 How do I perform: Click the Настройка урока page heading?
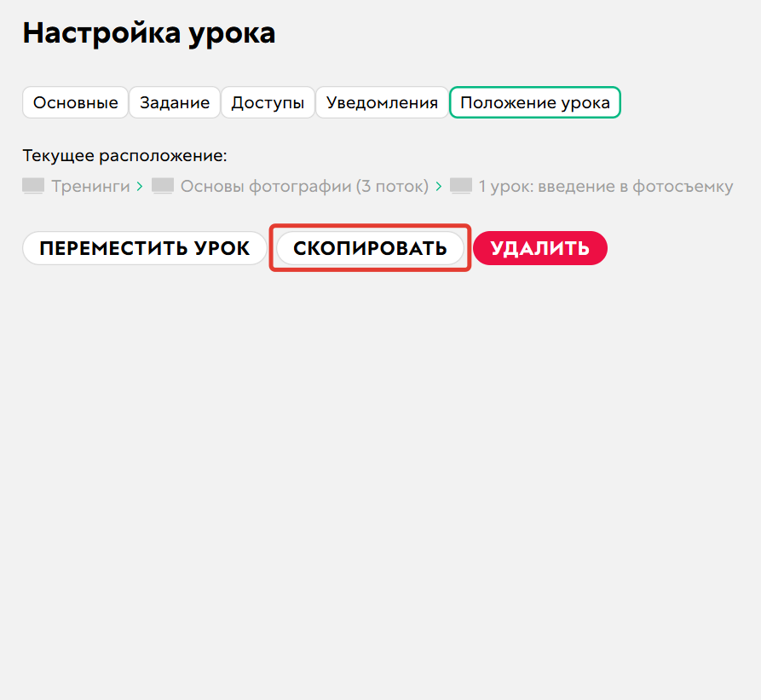click(149, 32)
